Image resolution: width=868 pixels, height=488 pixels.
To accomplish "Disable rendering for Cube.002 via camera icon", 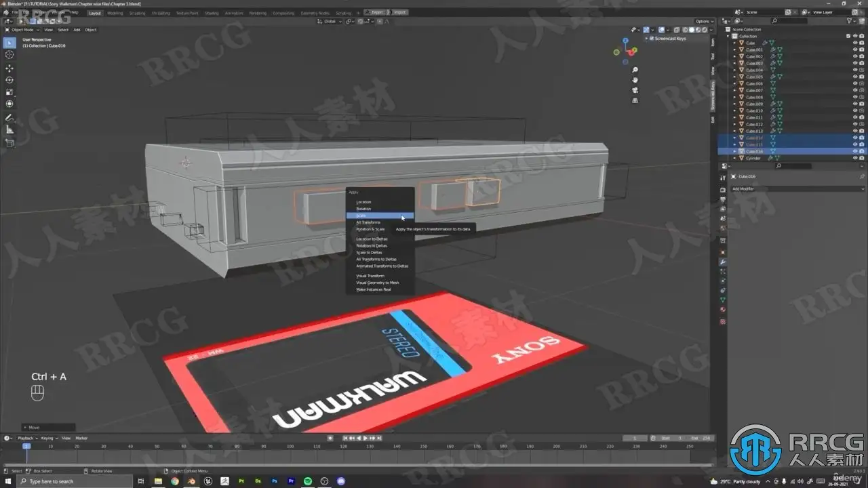I will [x=861, y=56].
